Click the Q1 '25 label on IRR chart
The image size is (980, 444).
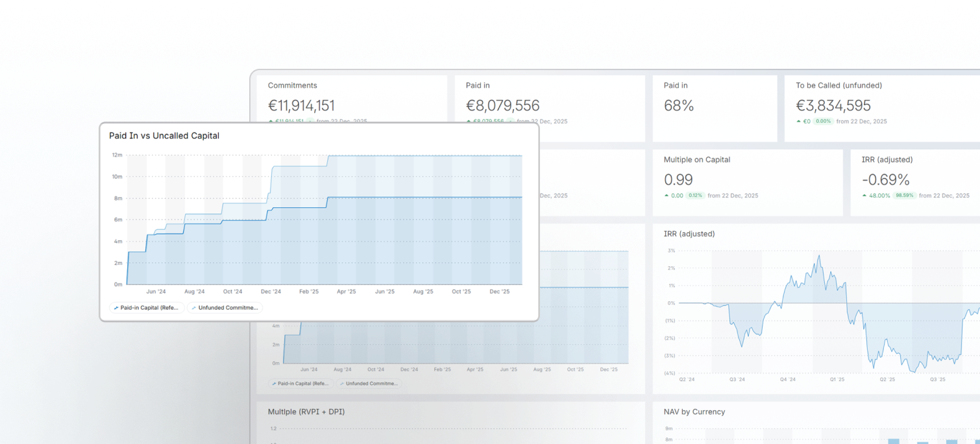837,380
